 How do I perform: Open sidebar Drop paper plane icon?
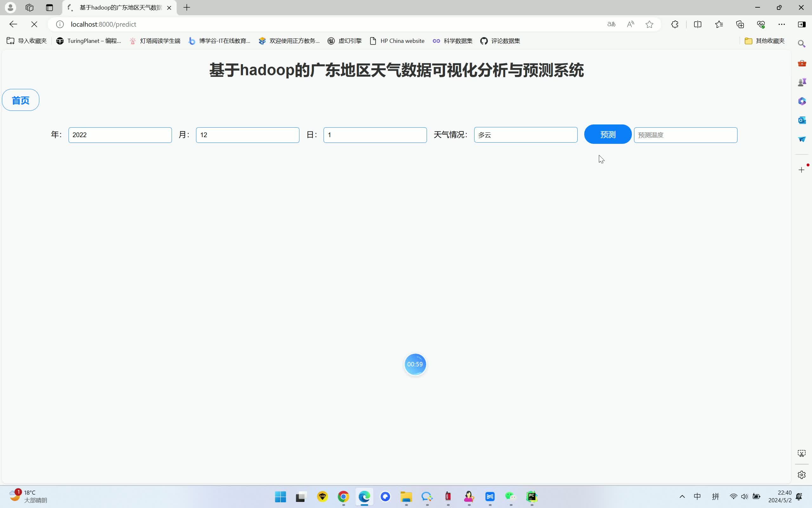point(802,139)
